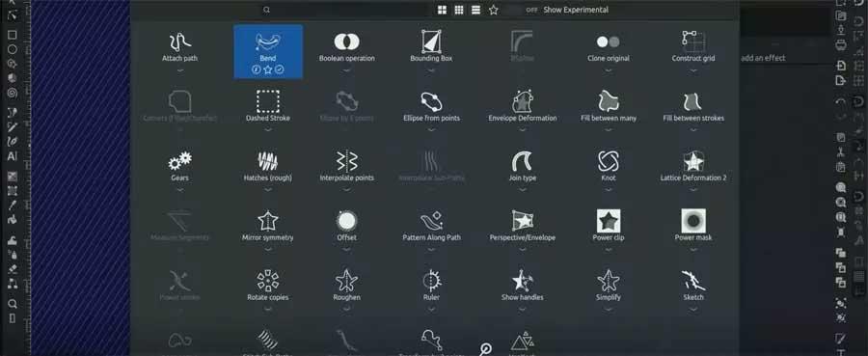Choose the Simplify effect
The width and height of the screenshot is (868, 356).
coord(608,287)
